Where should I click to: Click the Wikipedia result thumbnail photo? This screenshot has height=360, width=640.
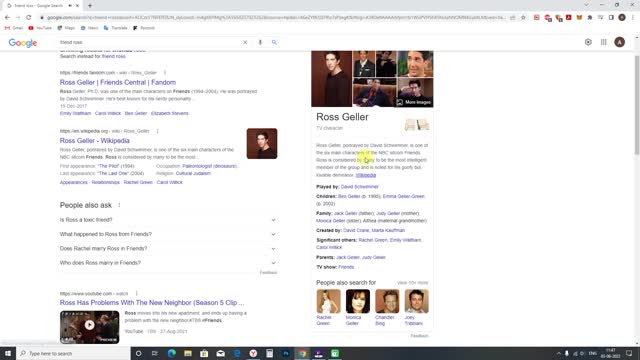pos(262,144)
